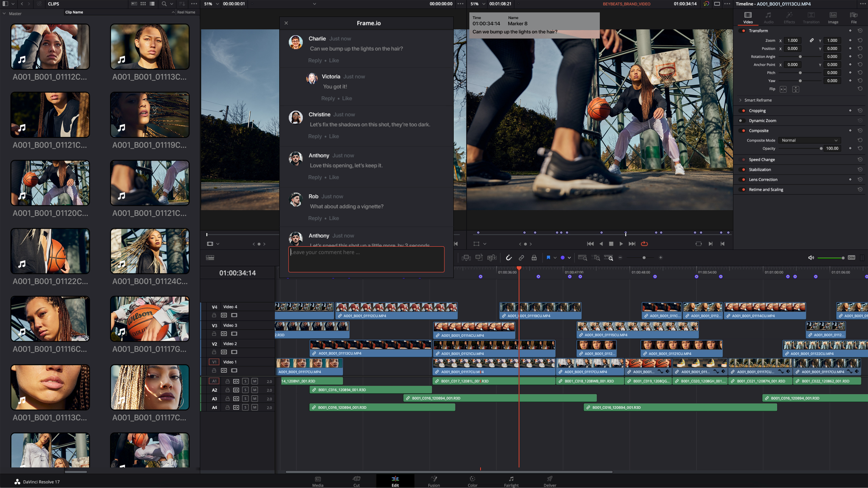Viewport: 868px width, 488px height.
Task: Click the Play button in timeline viewer
Action: point(621,244)
